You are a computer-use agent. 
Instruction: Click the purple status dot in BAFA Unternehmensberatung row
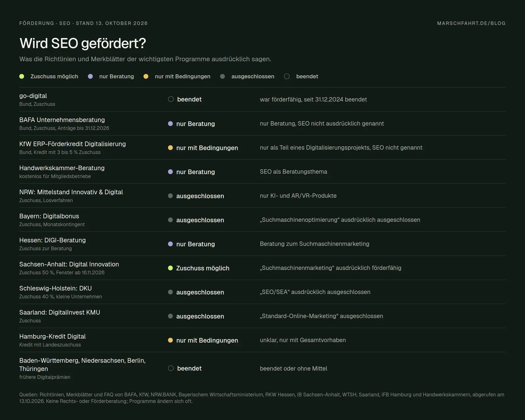(x=170, y=124)
